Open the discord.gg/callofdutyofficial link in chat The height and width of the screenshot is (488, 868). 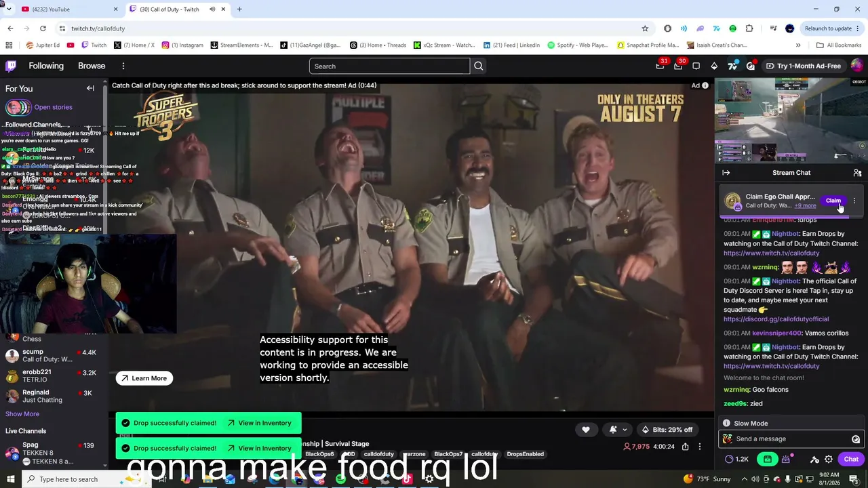click(x=776, y=319)
